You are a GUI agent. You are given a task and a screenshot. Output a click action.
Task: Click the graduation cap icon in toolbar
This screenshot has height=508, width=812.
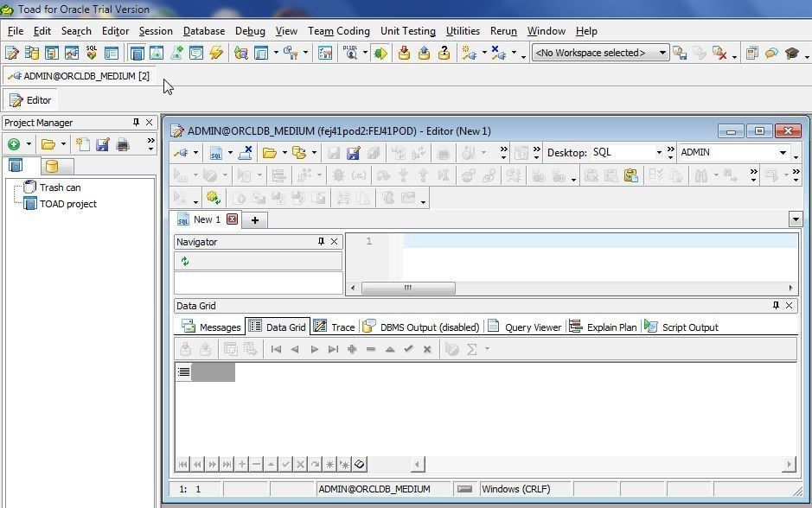[x=792, y=53]
